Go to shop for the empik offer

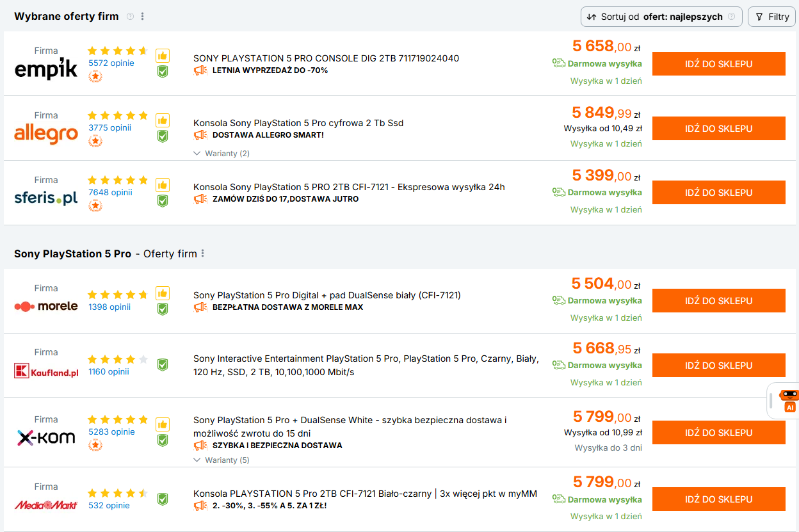click(718, 64)
